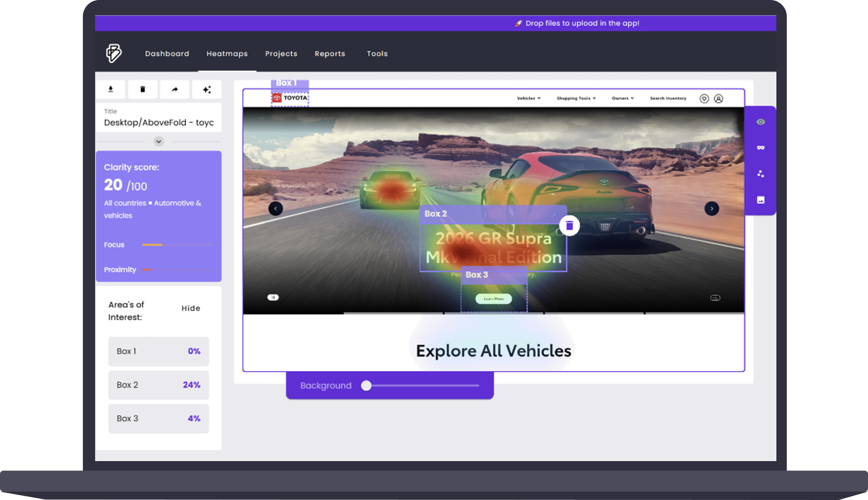Click the Box 1 label on heatmap
The width and height of the screenshot is (868, 500).
[286, 83]
